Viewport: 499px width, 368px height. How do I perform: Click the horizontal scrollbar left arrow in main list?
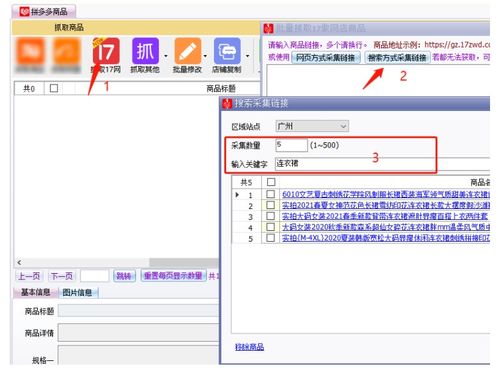[x=19, y=262]
